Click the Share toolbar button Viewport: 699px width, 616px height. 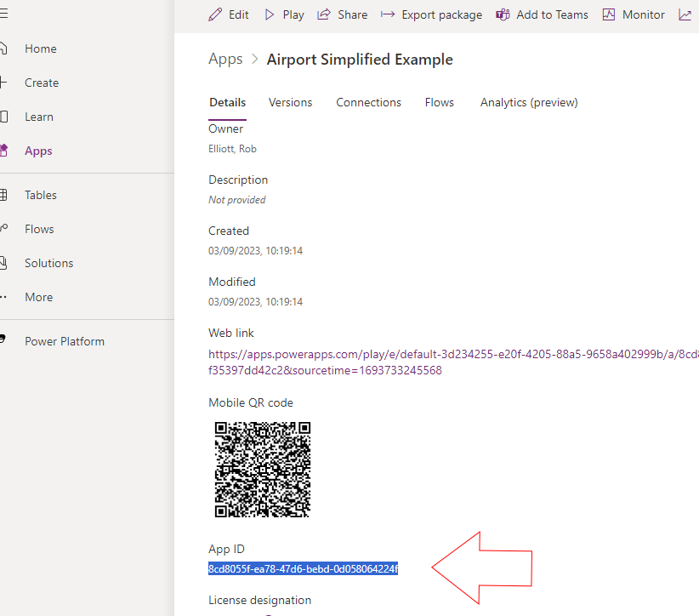(x=343, y=14)
